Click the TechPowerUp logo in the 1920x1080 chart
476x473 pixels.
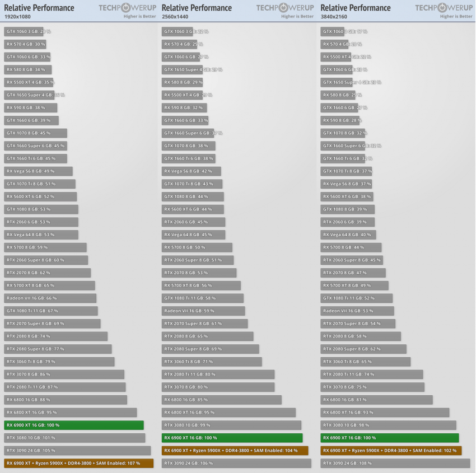tap(127, 8)
